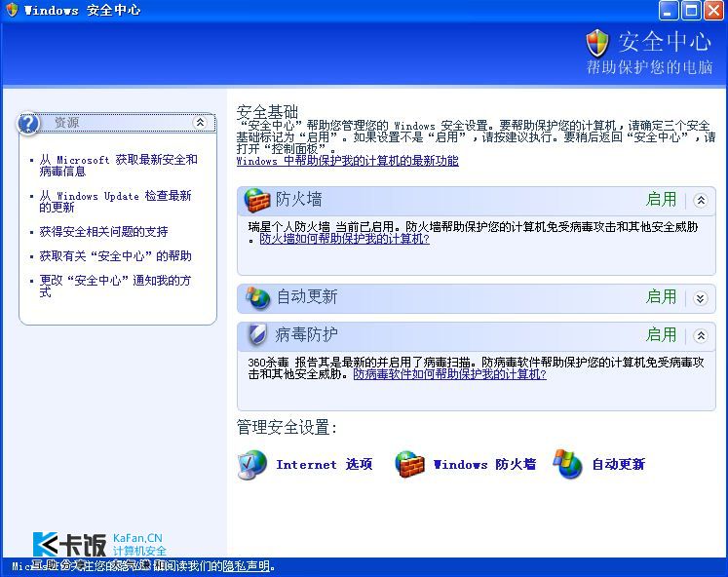Minimize the Windows 安全中心 window
Screen dimensions: 728x577
coord(669,10)
